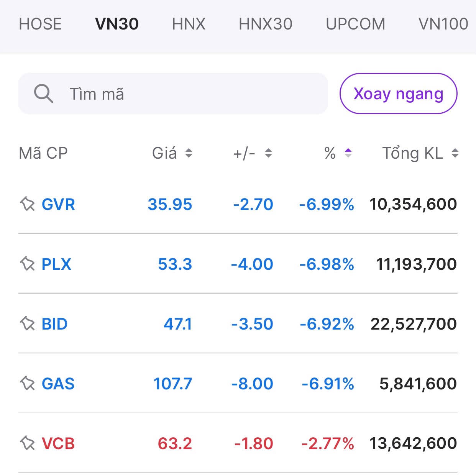Click the search magnifier icon
Image resolution: width=476 pixels, height=476 pixels.
click(x=43, y=94)
